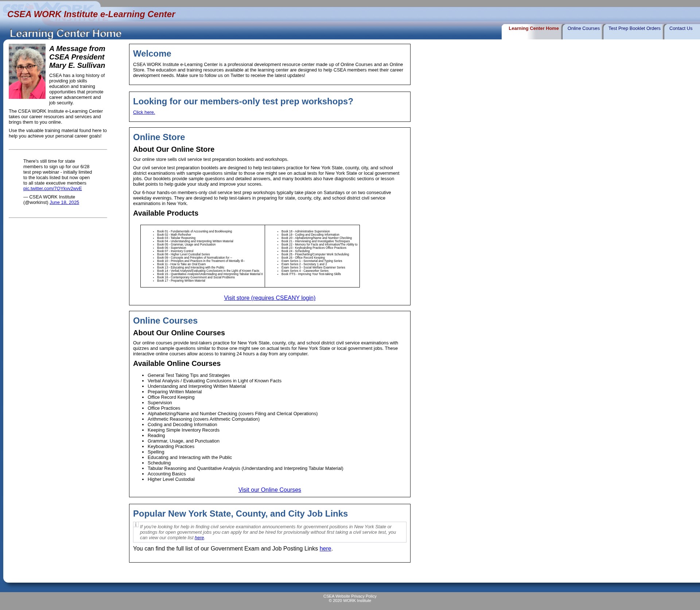700x610 pixels.
Task: Click the 'A Message from CSEA President' heading
Action: tap(77, 57)
